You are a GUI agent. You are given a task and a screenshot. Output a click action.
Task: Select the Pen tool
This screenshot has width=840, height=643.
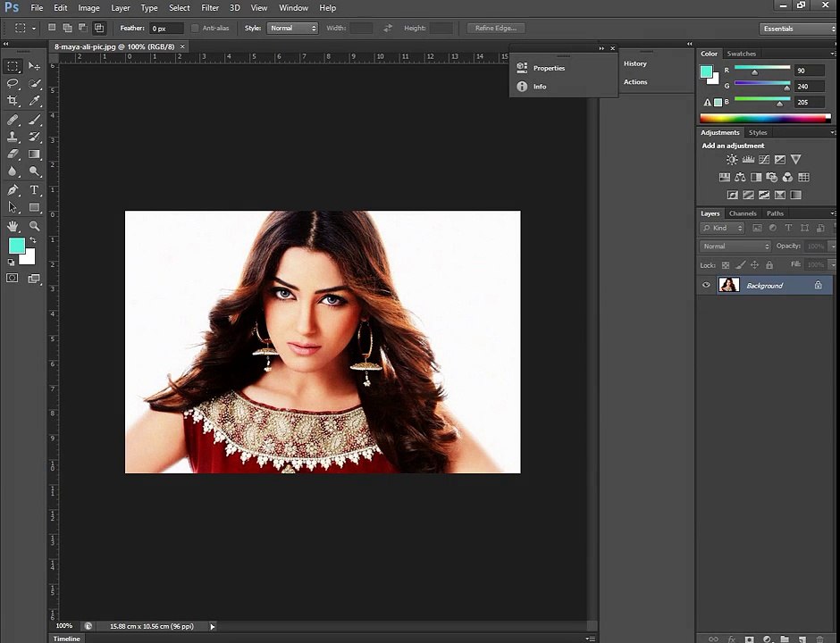[13, 190]
